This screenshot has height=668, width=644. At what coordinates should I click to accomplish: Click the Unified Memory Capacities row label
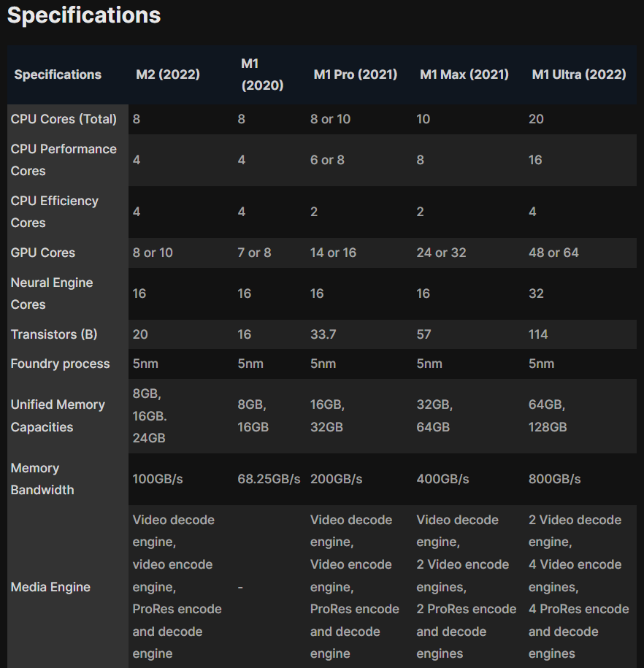58,415
